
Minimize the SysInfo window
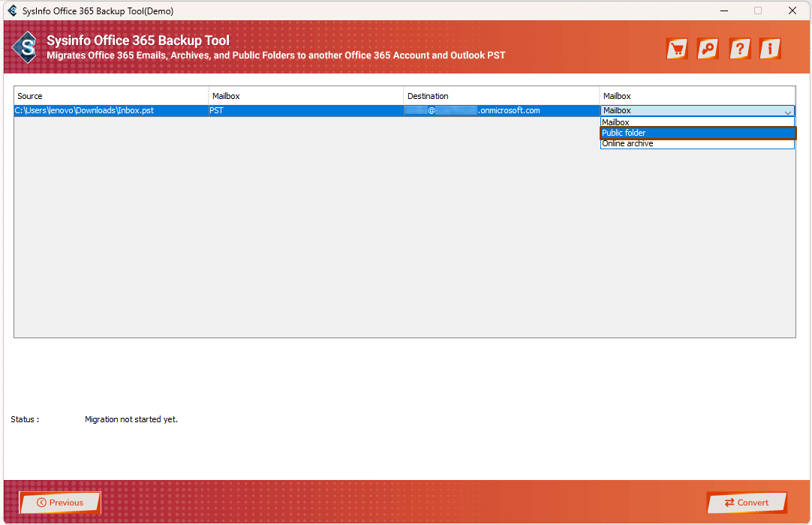click(x=724, y=10)
